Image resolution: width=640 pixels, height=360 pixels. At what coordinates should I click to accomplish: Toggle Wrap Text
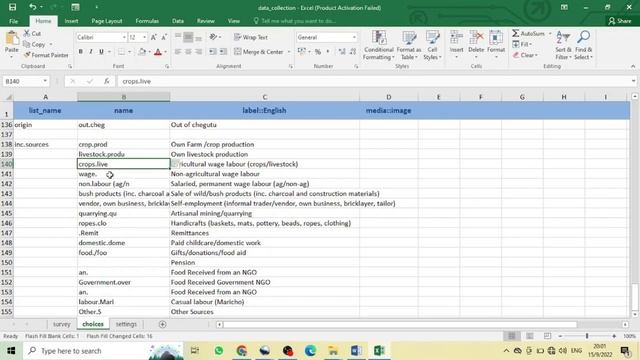[251, 37]
